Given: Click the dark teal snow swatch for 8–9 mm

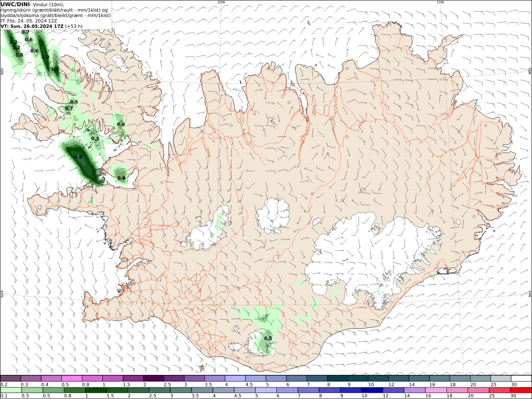Looking at the screenshot, I should [x=337, y=378].
